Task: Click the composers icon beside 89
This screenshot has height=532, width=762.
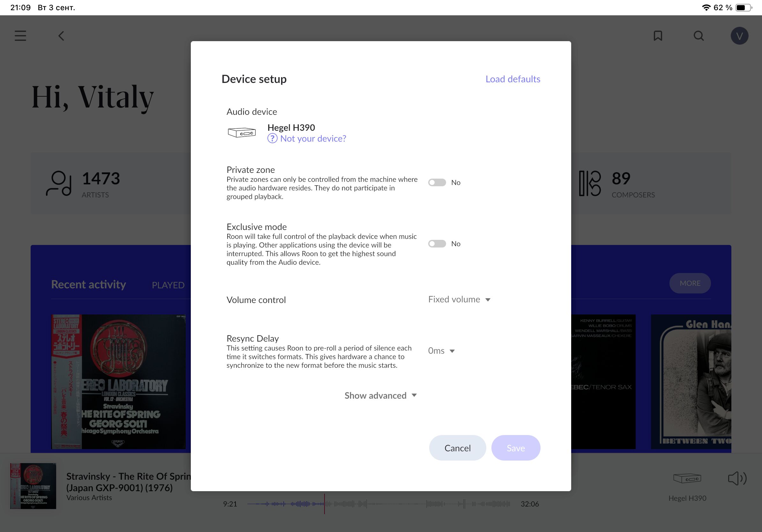Action: point(589,183)
